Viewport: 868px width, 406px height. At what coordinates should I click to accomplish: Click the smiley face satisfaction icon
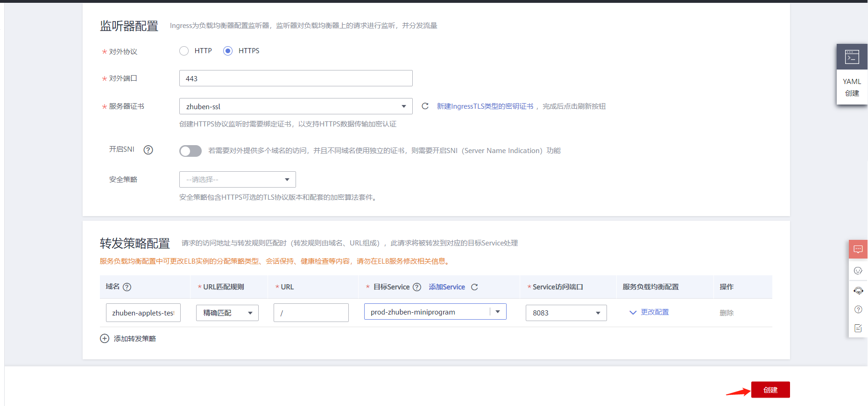858,271
